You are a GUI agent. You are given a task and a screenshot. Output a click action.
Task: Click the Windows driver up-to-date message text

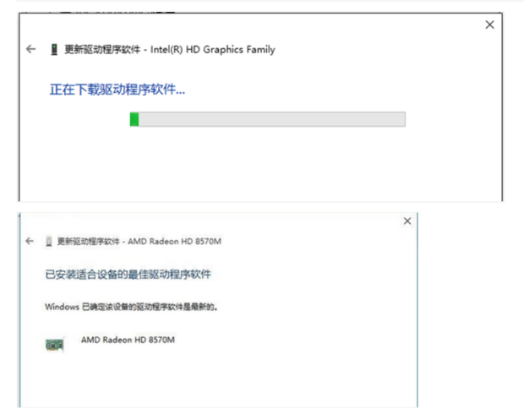[x=131, y=307]
